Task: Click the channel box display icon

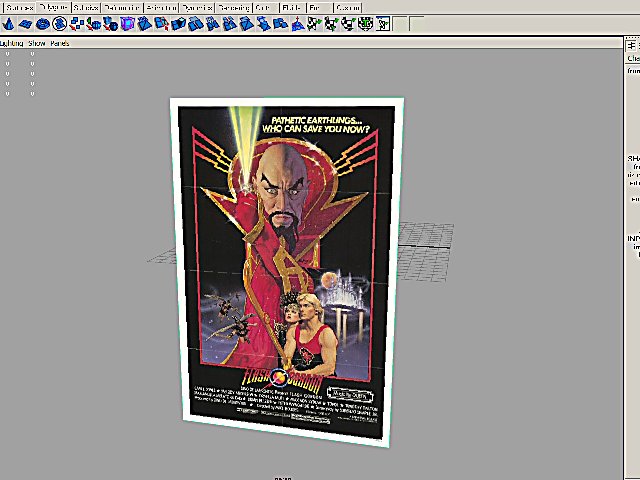Action: point(631,45)
